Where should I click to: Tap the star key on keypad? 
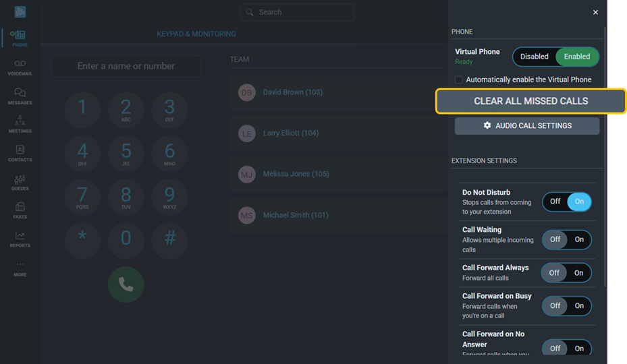[82, 241]
